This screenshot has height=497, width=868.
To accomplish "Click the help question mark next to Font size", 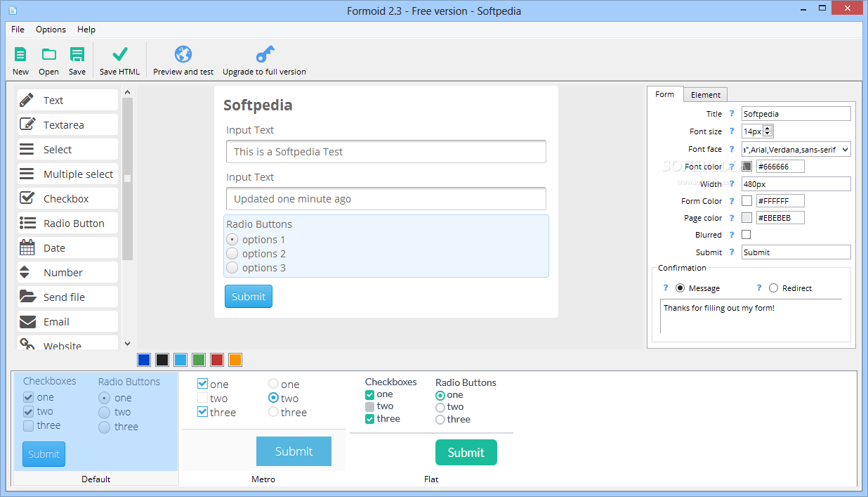I will point(731,131).
